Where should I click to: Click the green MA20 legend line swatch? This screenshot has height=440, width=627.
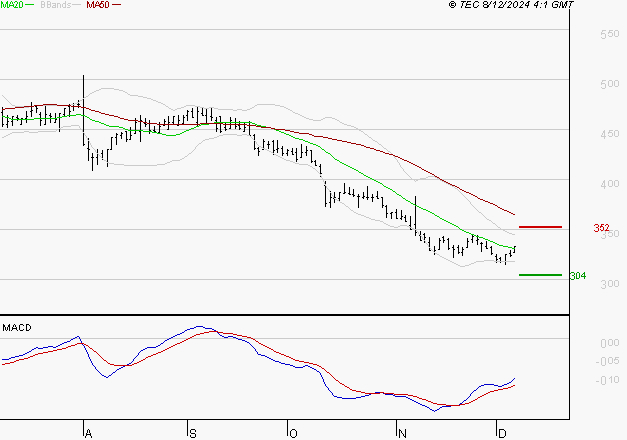tap(29, 5)
